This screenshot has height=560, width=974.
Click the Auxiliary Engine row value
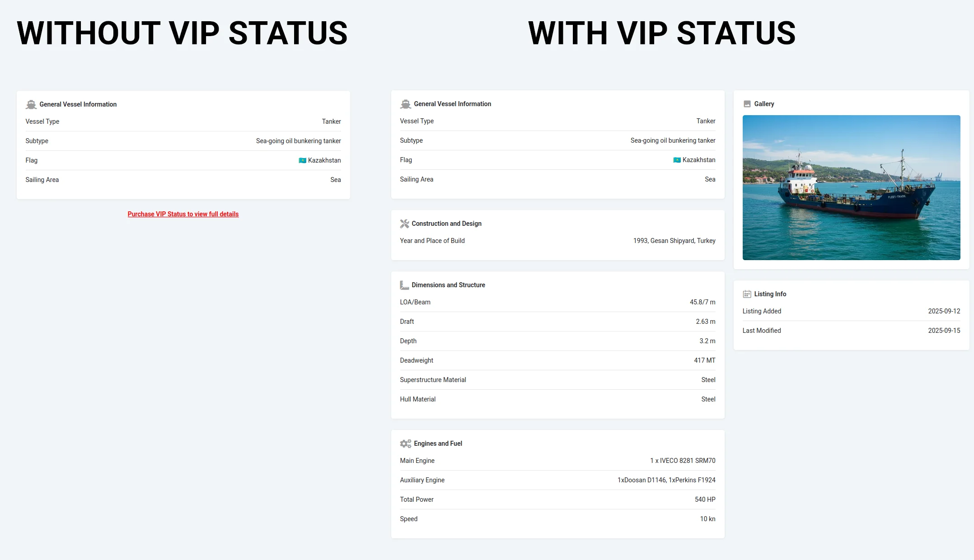(666, 480)
